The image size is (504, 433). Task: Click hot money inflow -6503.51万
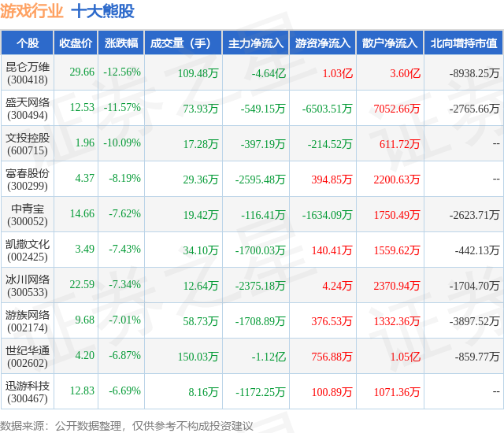(x=328, y=109)
